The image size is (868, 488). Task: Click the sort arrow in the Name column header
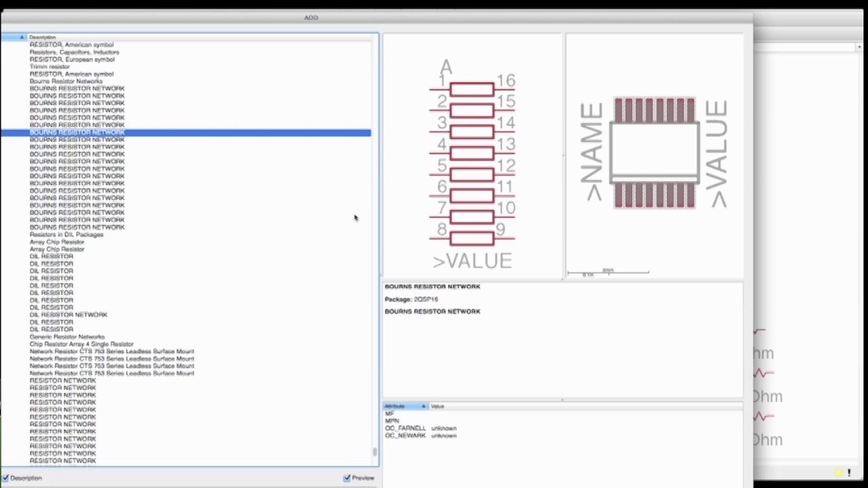click(22, 37)
